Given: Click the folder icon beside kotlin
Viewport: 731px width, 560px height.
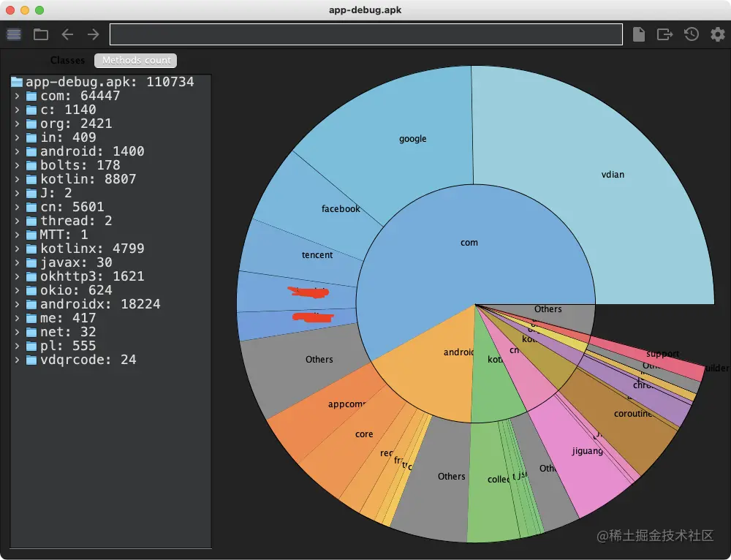Looking at the screenshot, I should [x=31, y=180].
